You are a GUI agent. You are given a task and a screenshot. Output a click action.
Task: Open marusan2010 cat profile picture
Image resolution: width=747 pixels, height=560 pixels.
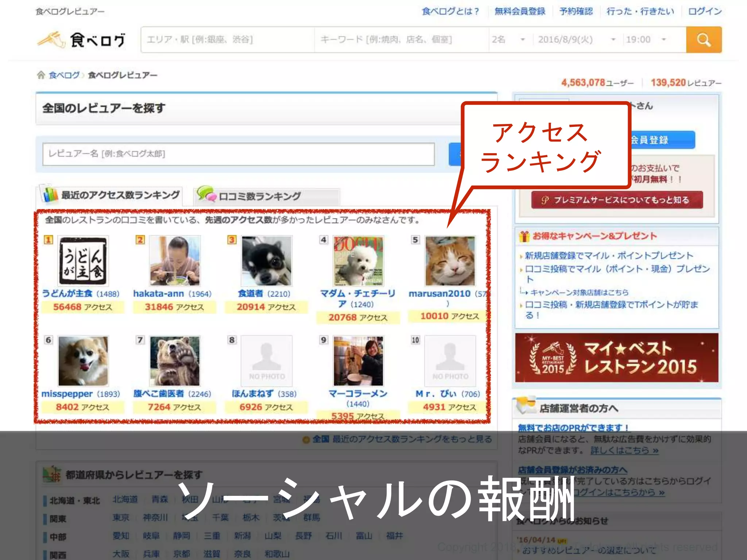(450, 261)
